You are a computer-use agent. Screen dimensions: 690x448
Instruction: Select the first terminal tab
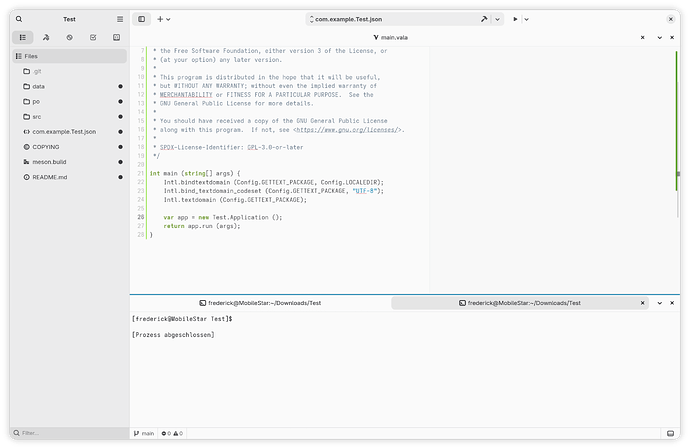tap(260, 302)
